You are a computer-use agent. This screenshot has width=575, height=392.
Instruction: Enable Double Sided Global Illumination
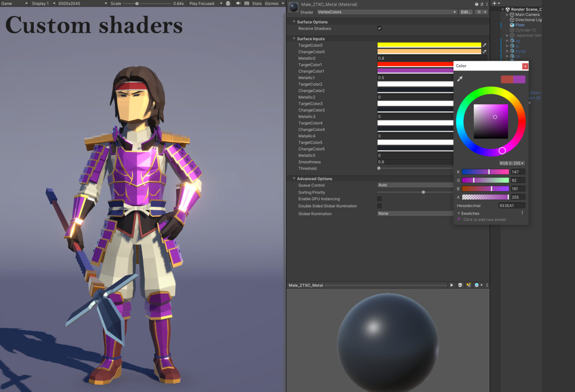pos(379,206)
